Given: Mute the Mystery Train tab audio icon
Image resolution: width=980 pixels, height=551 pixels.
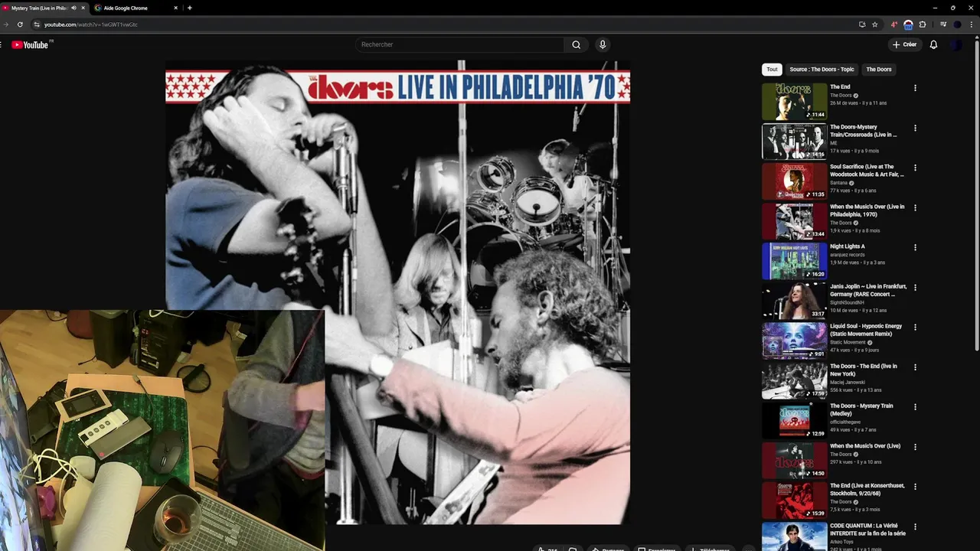Looking at the screenshot, I should [73, 8].
